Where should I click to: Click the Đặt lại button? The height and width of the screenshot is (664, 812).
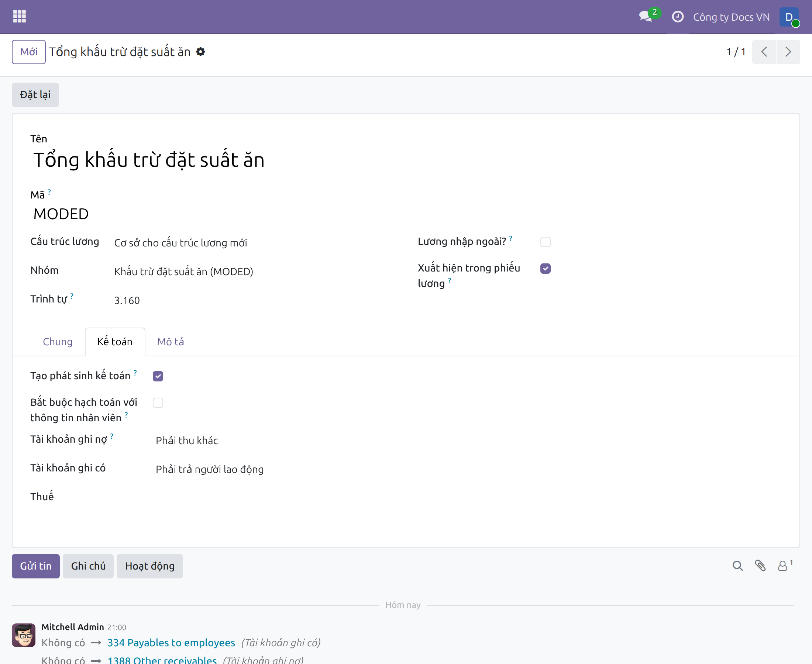[35, 95]
